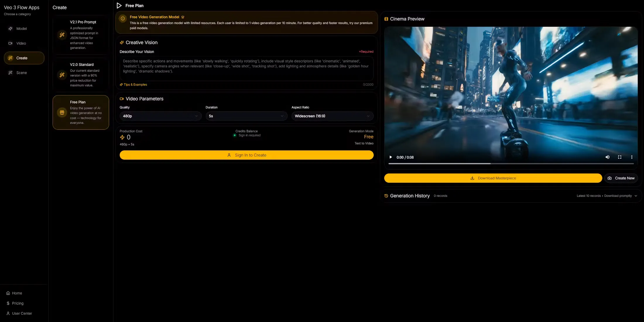This screenshot has height=322, width=644.
Task: Click the V2.1 Pro Prompt wand icon
Action: (62, 35)
